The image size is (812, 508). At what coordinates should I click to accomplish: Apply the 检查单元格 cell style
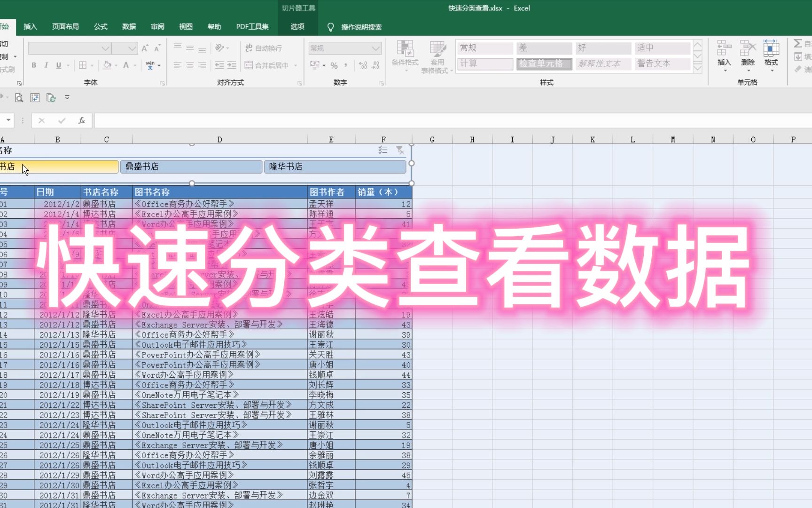(544, 63)
